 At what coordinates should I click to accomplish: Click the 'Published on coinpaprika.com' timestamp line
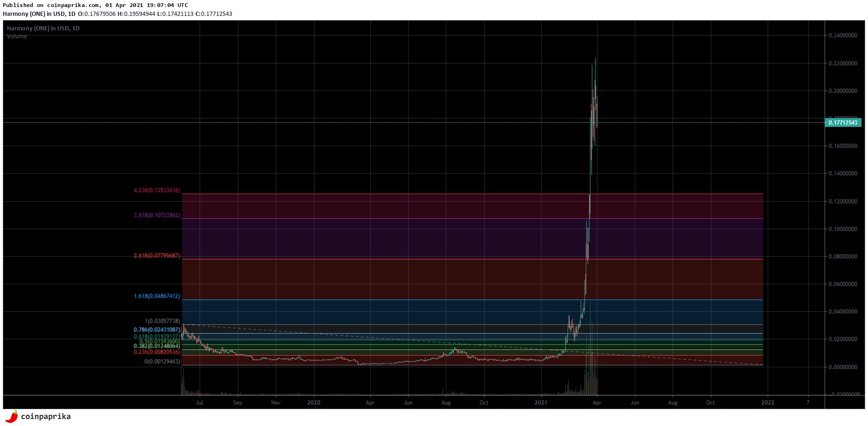tap(96, 5)
